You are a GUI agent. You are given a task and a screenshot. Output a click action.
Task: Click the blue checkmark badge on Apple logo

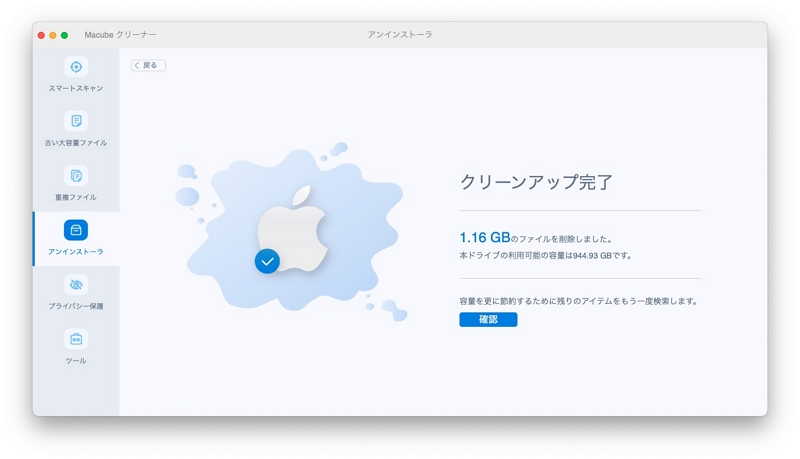coord(267,261)
